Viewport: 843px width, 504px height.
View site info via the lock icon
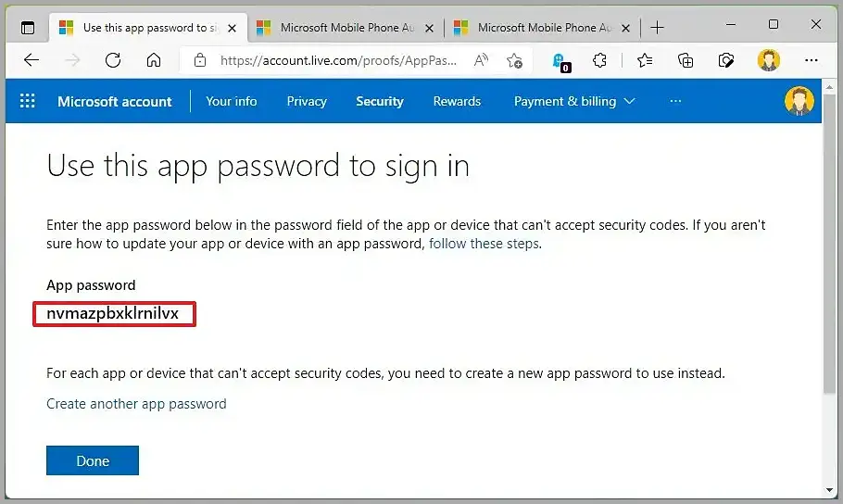(x=200, y=59)
